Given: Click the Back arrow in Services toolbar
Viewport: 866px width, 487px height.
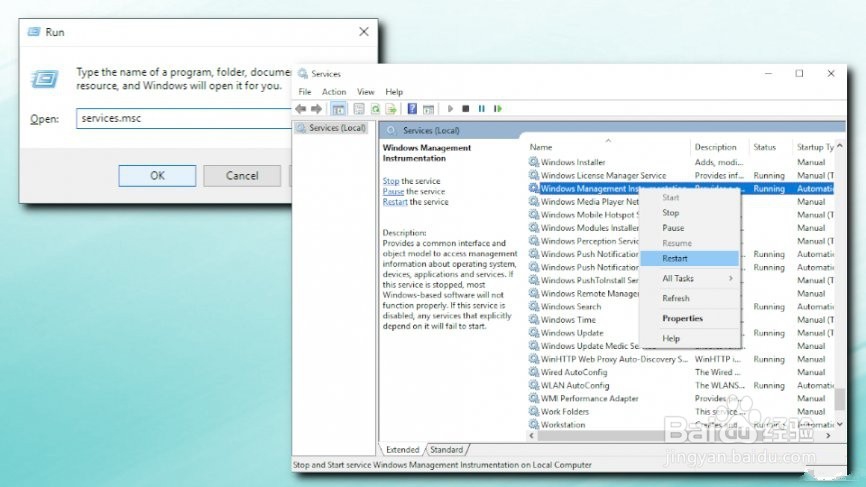Looking at the screenshot, I should pyautogui.click(x=300, y=109).
